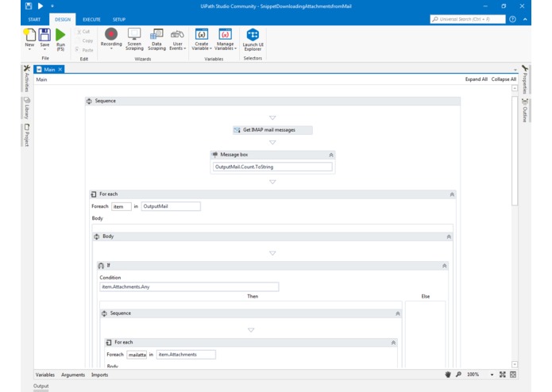Click Collapse All link
552x392 pixels.
pos(504,79)
